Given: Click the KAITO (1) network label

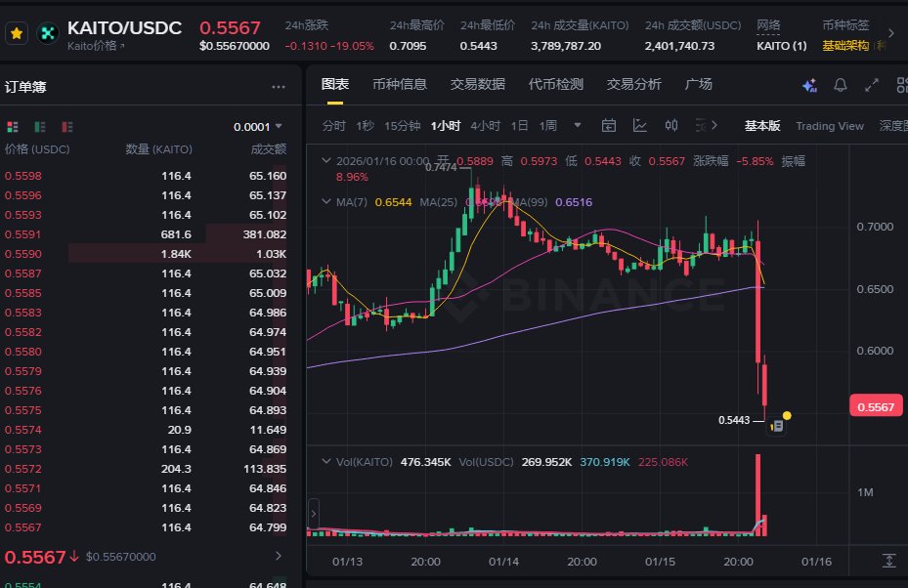Looking at the screenshot, I should [x=781, y=46].
